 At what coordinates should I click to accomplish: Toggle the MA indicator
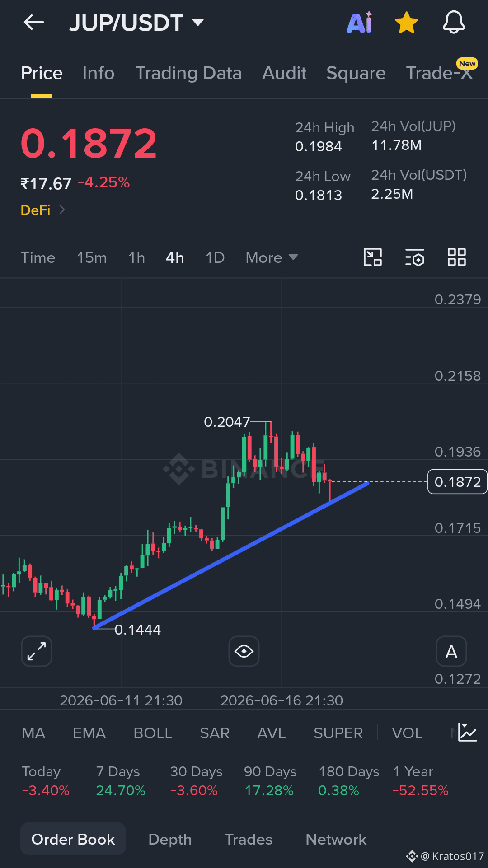tap(33, 733)
